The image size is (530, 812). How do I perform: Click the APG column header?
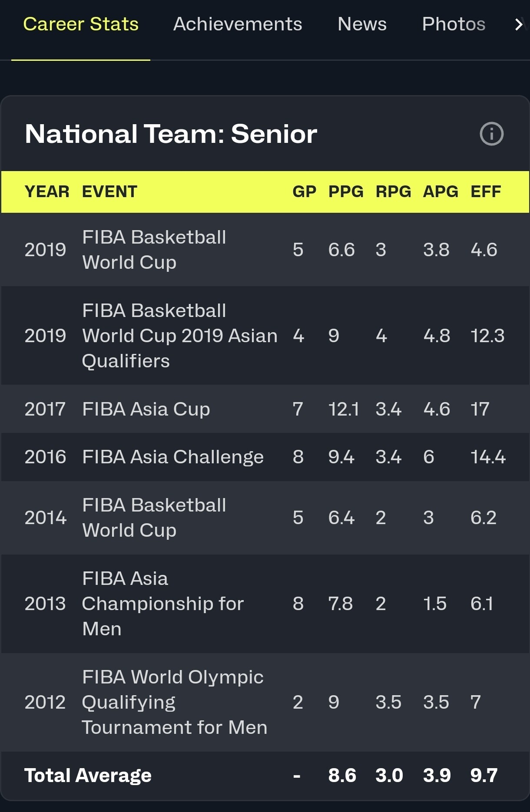pos(441,191)
